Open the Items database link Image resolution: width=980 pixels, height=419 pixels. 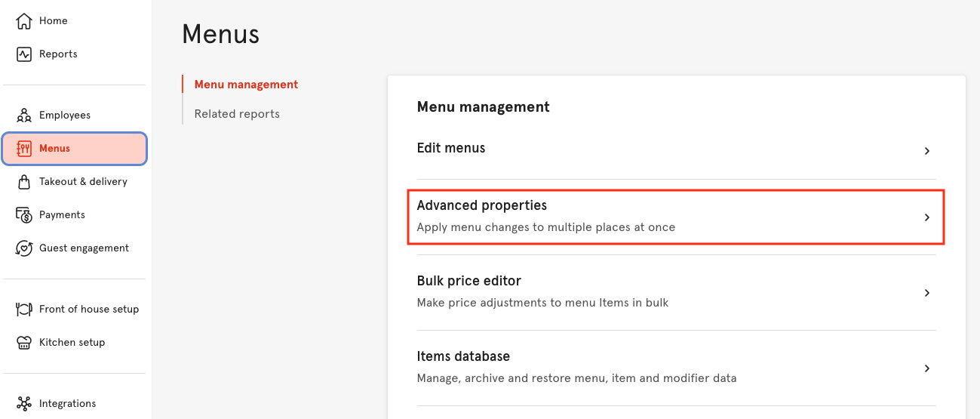(x=463, y=356)
